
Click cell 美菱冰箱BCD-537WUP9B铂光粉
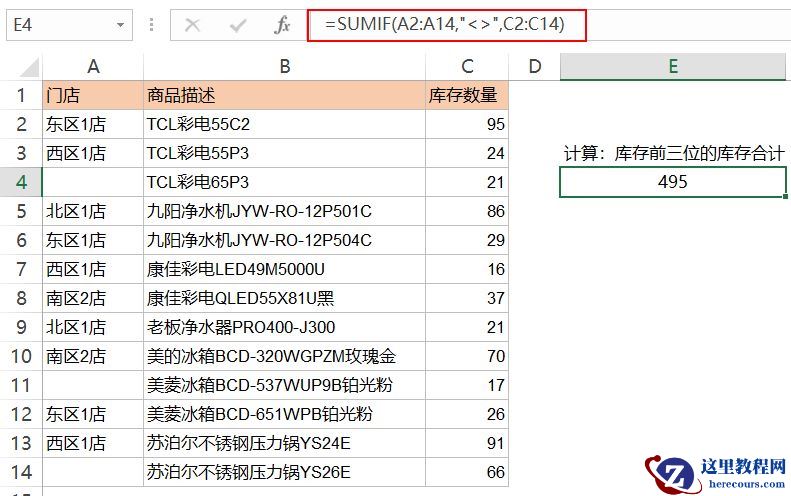pyautogui.click(x=285, y=385)
